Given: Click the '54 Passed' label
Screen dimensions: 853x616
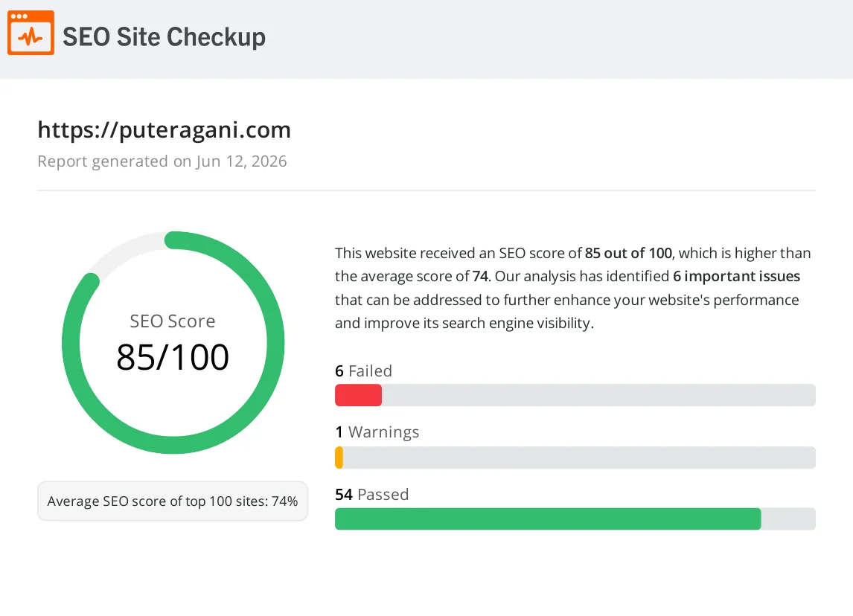Looking at the screenshot, I should pyautogui.click(x=371, y=494).
